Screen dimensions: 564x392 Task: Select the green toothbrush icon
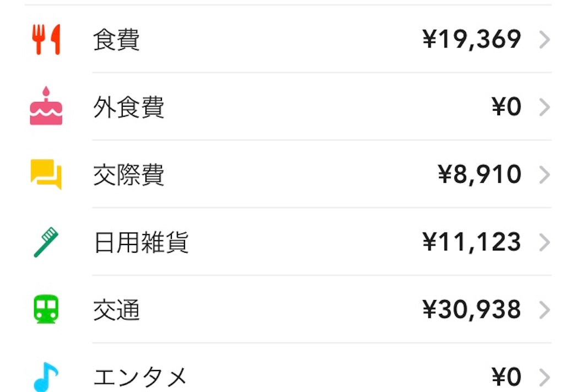coord(46,241)
